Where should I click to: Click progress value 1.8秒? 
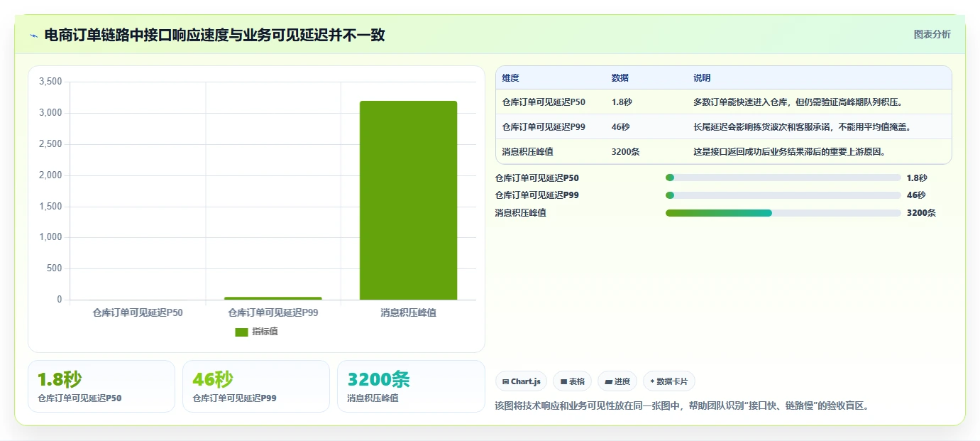click(x=917, y=178)
